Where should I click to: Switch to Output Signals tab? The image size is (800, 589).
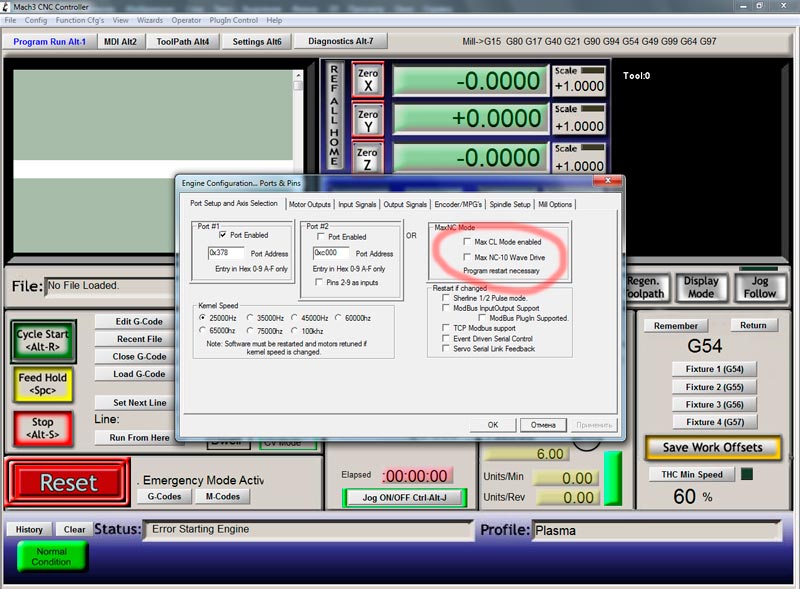point(405,204)
